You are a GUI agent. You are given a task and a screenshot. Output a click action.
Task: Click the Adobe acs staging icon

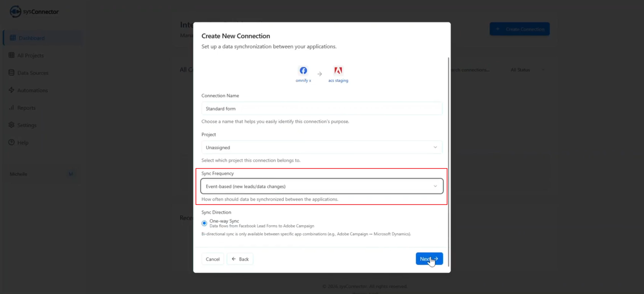point(338,71)
